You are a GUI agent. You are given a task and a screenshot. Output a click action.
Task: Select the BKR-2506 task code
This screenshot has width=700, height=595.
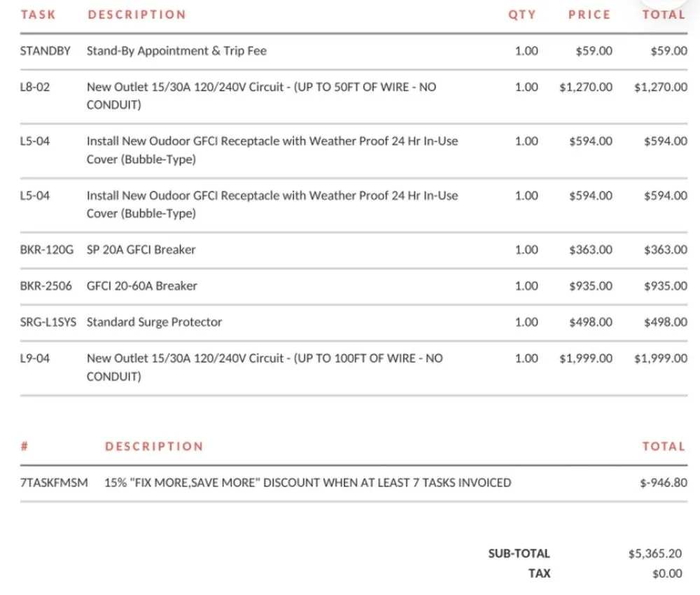pyautogui.click(x=45, y=286)
